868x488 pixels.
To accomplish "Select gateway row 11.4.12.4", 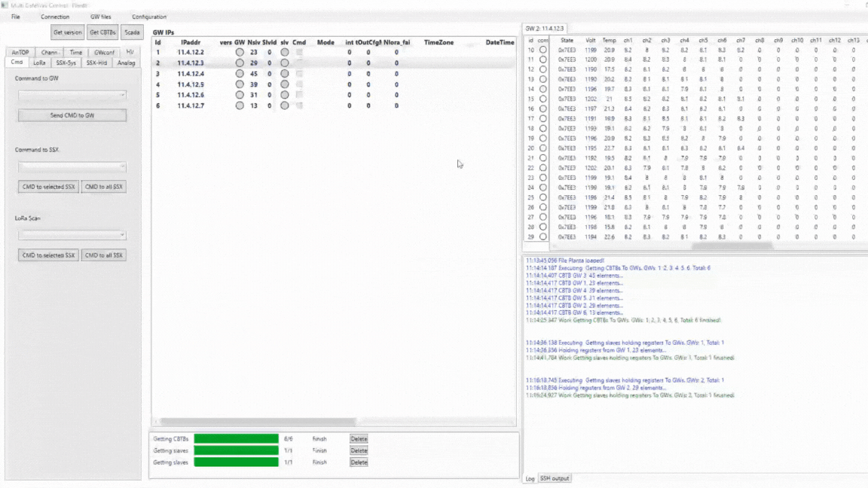I will (x=335, y=74).
